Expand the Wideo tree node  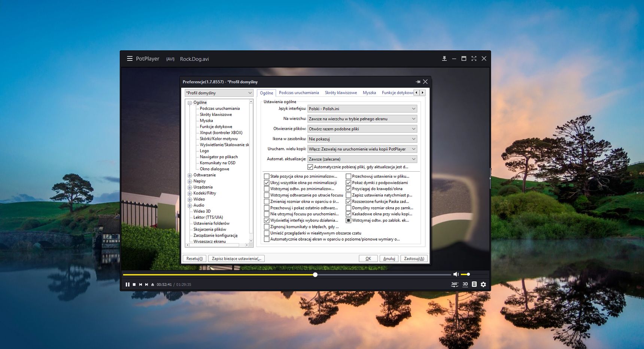pyautogui.click(x=190, y=199)
